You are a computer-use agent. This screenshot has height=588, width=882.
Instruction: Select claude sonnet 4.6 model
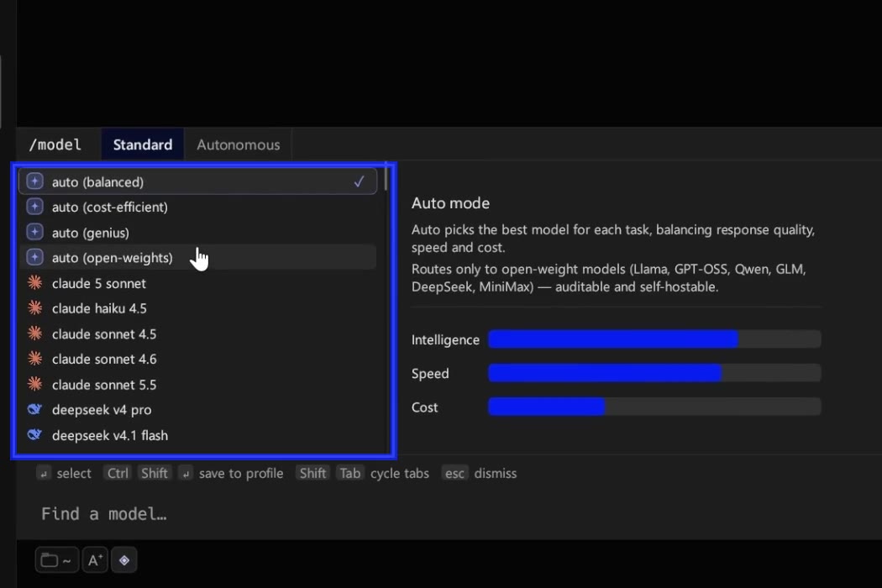click(x=198, y=359)
